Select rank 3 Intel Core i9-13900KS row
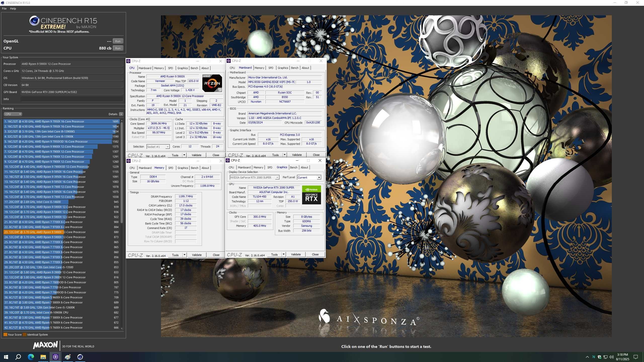644x362 pixels. point(61,131)
